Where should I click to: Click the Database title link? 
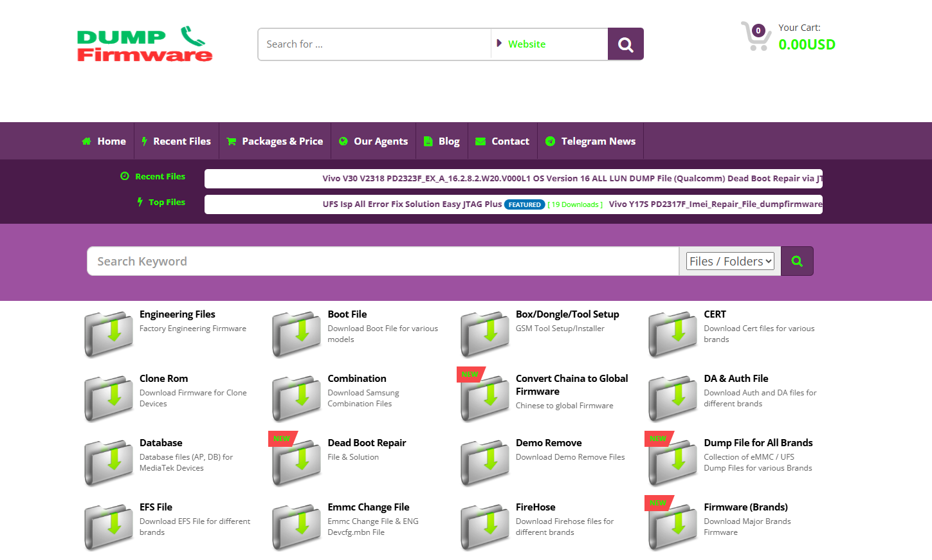coord(161,443)
